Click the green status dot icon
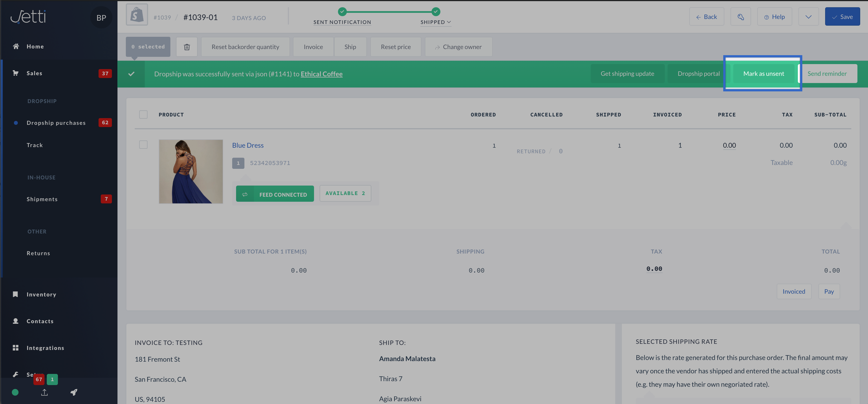868x404 pixels. point(15,392)
